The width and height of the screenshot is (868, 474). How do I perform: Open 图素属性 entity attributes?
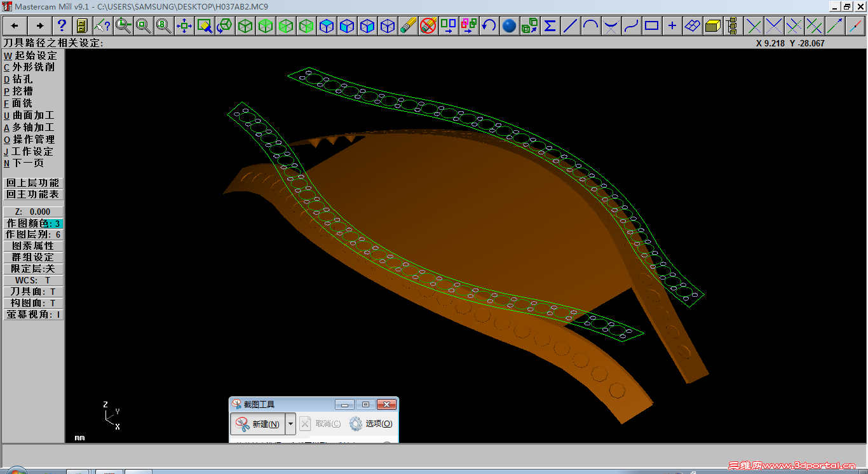click(x=33, y=246)
